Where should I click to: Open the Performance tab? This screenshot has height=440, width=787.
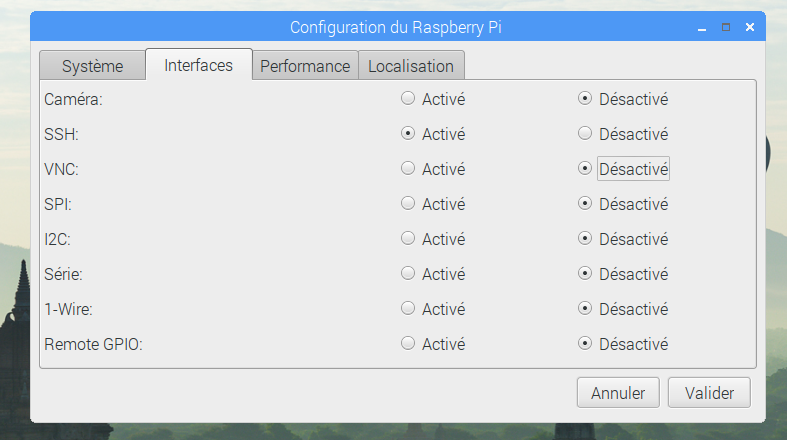[305, 66]
